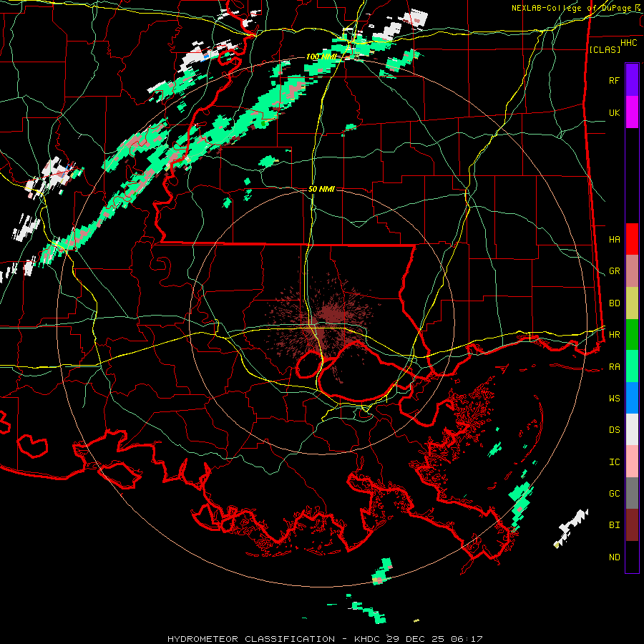Click the ND legend label

tap(614, 557)
